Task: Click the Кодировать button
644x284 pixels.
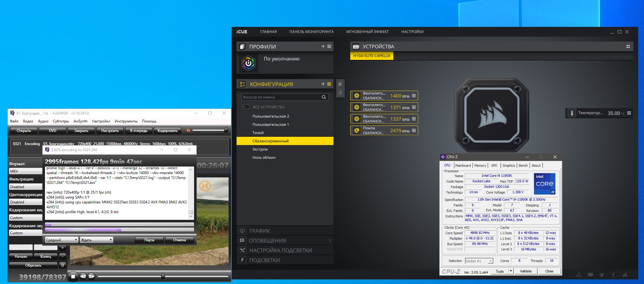Action: (167, 131)
